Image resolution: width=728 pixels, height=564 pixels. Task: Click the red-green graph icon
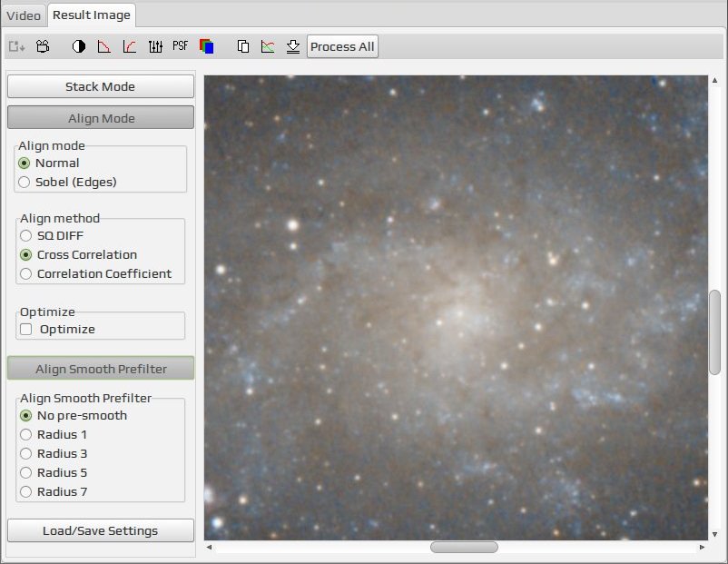pos(268,46)
